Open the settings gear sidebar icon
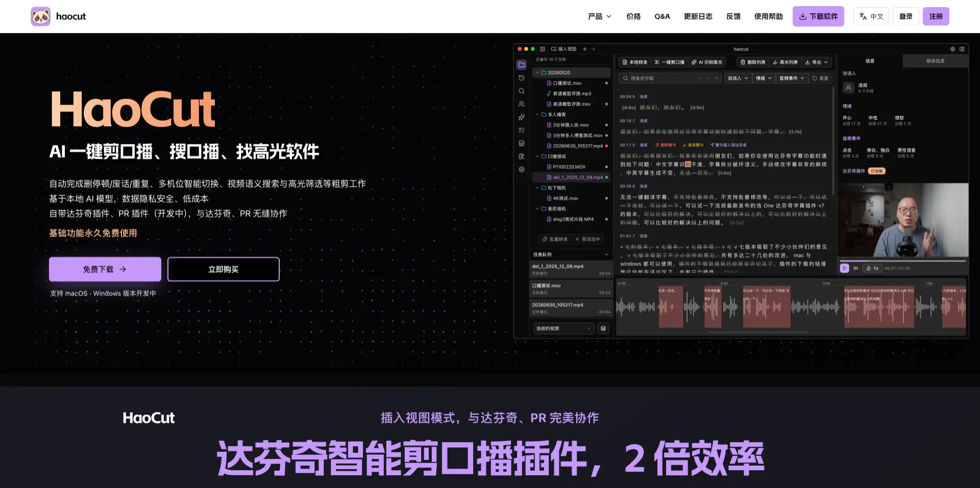The height and width of the screenshot is (488, 980). [x=521, y=169]
